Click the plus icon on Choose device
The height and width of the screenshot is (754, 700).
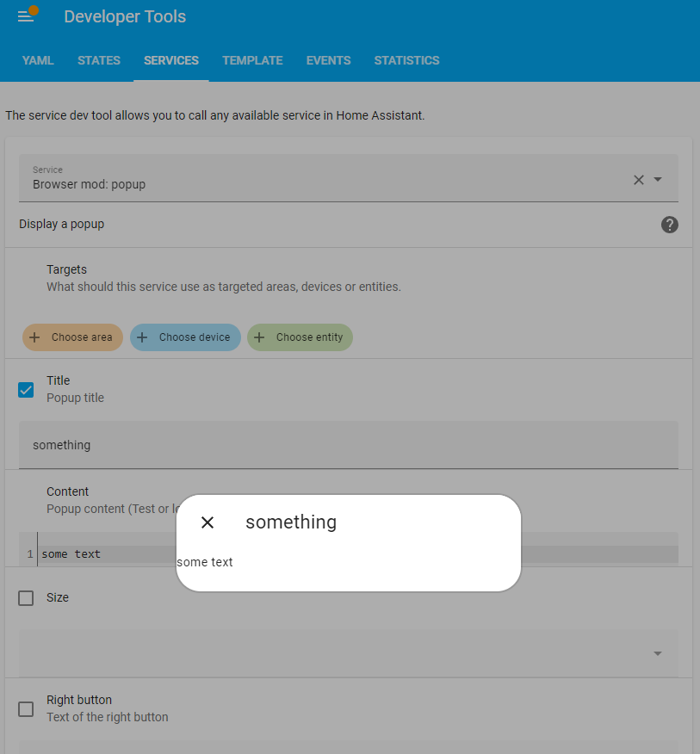point(143,337)
